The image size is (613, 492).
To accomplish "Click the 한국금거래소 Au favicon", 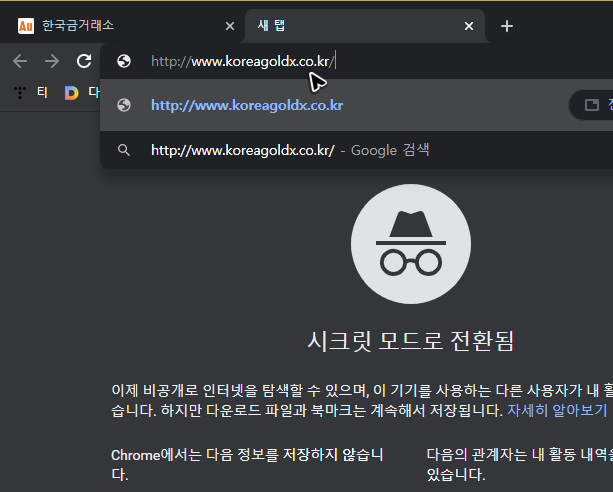I will pos(26,26).
